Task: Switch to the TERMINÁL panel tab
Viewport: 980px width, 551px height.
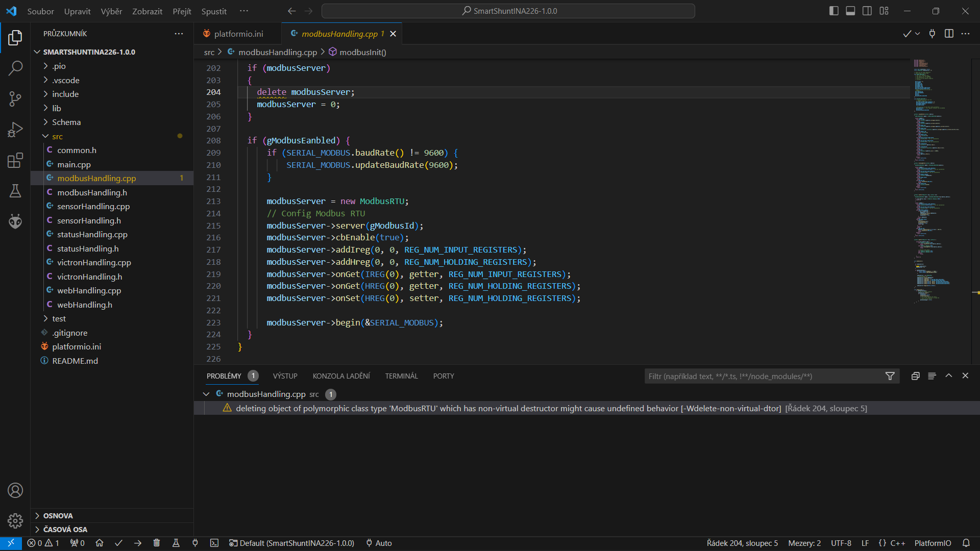Action: click(x=401, y=376)
